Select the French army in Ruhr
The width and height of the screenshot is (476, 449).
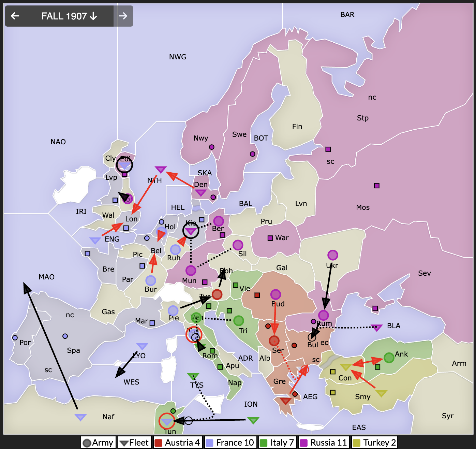(175, 250)
